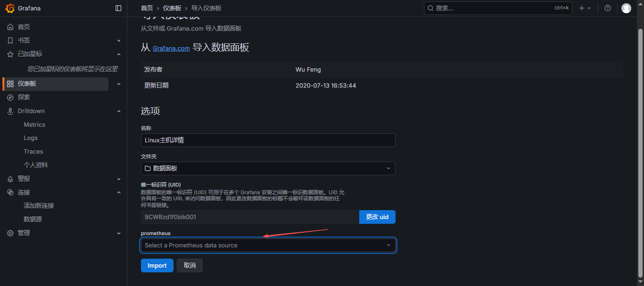Viewport: 644px width, 286px height.
Task: Click the 取消 cancel button
Action: pyautogui.click(x=190, y=265)
